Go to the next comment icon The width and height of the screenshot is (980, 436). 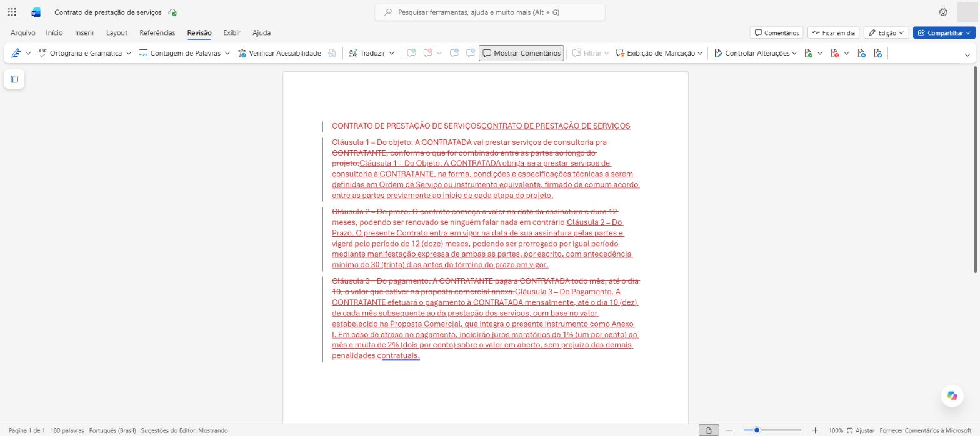coord(470,53)
